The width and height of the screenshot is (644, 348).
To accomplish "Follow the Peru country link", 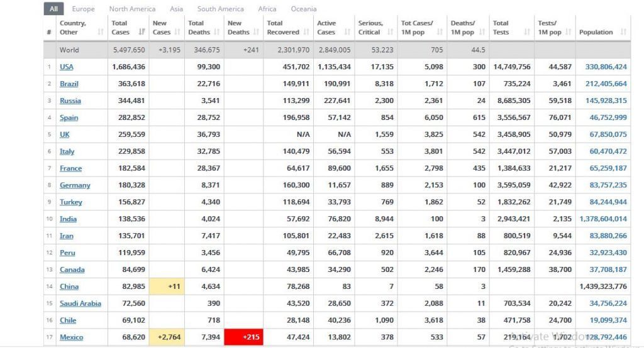I will [x=67, y=253].
